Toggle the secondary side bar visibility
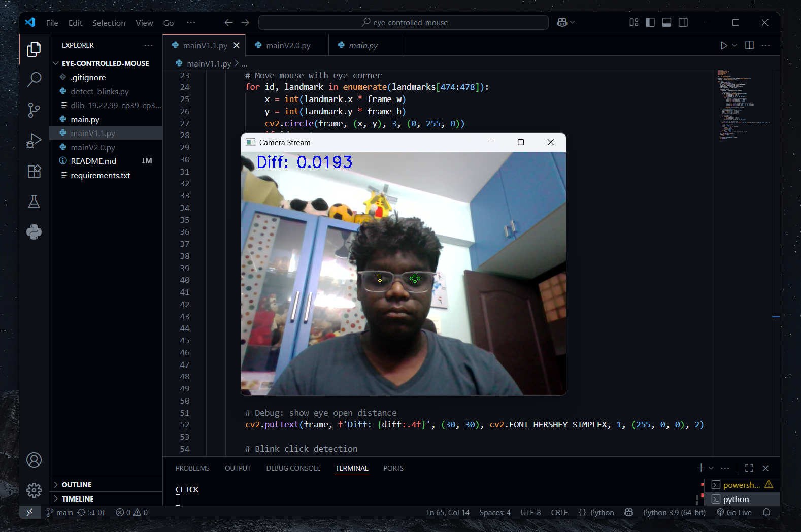The image size is (801, 532). click(683, 22)
